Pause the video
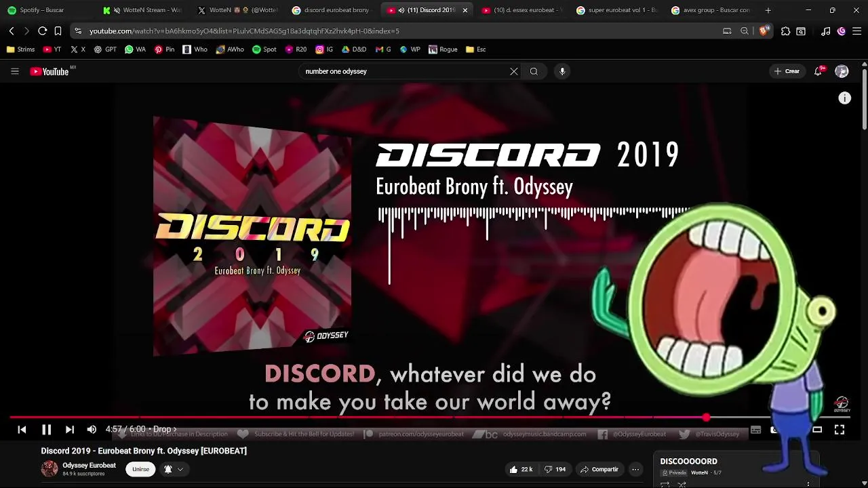Screen dimensions: 868x488 pos(46,429)
